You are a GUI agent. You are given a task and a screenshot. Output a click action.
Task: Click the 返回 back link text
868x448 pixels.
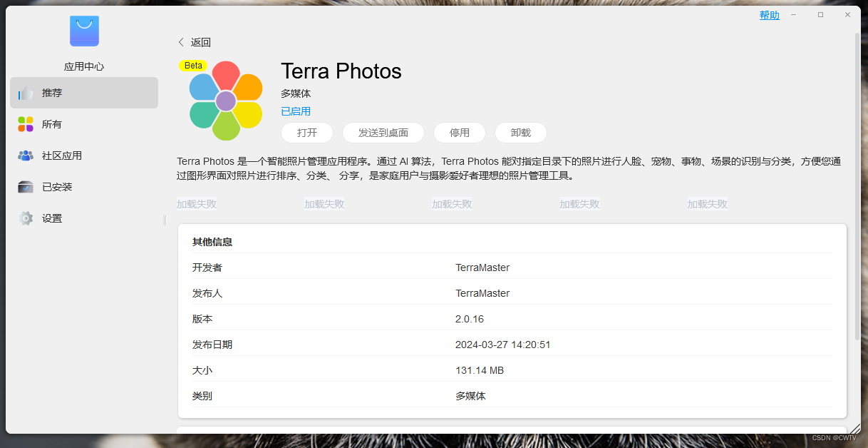tap(201, 42)
